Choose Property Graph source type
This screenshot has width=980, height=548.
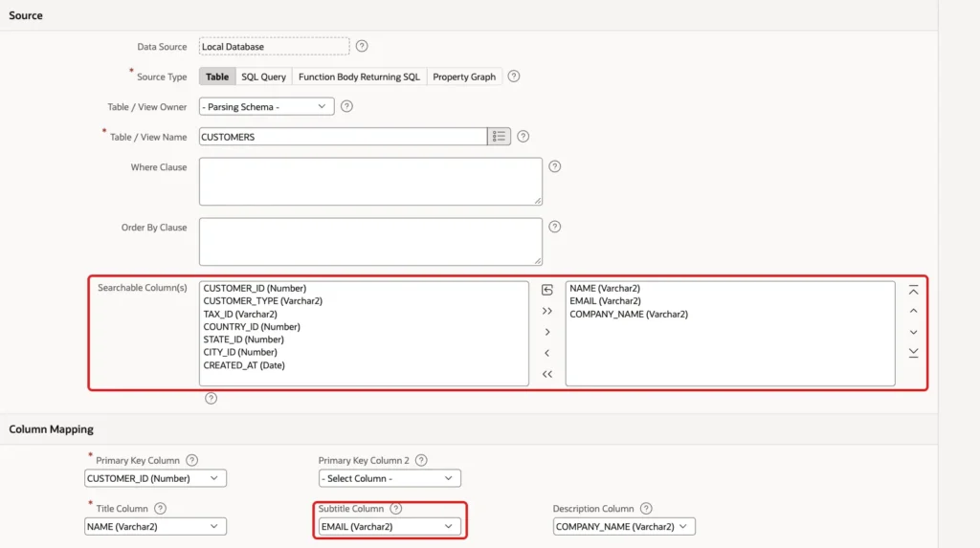(x=464, y=77)
